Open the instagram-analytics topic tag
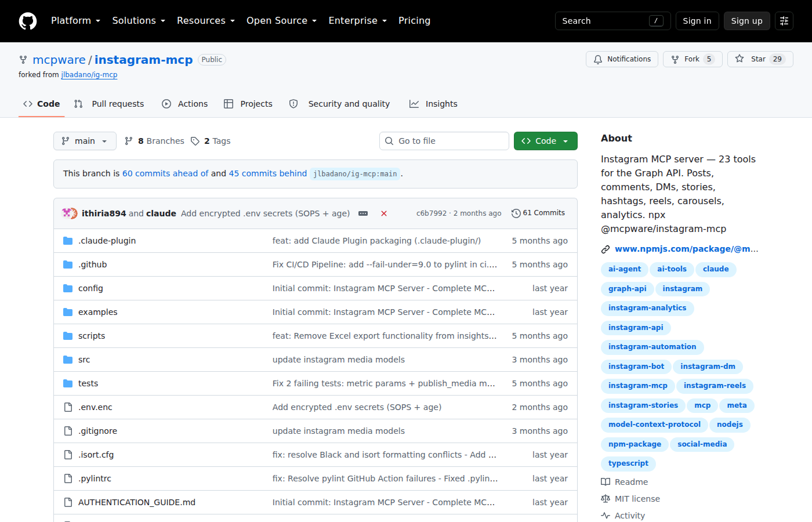The height and width of the screenshot is (522, 812). [647, 308]
